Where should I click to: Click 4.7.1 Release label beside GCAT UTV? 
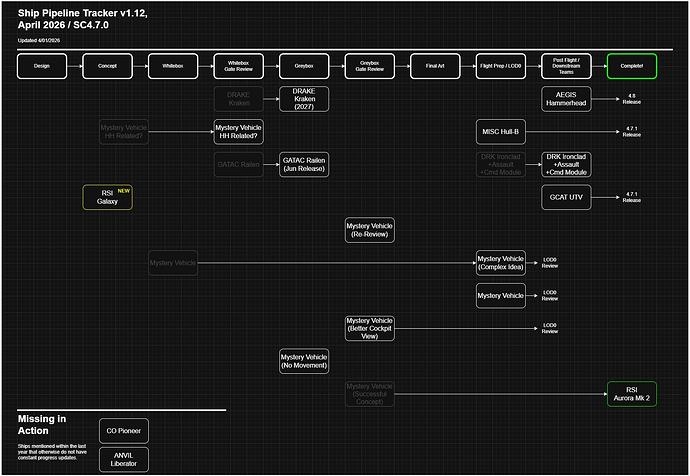pos(631,197)
